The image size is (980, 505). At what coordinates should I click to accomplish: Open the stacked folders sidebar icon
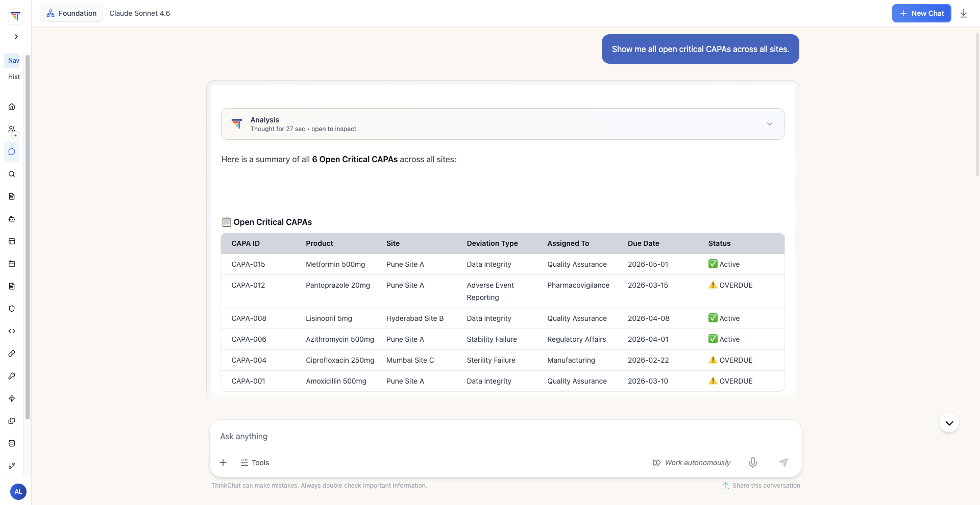12,421
